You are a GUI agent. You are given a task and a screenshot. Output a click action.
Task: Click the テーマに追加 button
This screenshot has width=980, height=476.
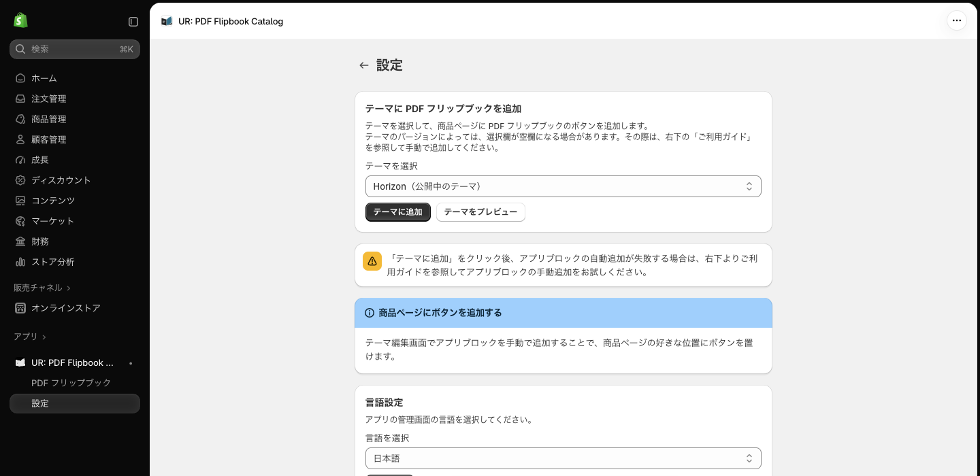click(398, 212)
